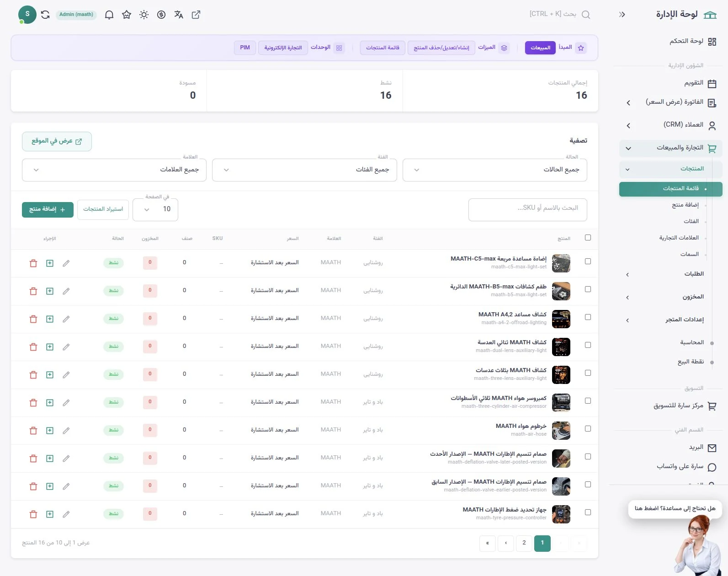Select maath-tyre-pressure-controller row checkbox

click(588, 512)
